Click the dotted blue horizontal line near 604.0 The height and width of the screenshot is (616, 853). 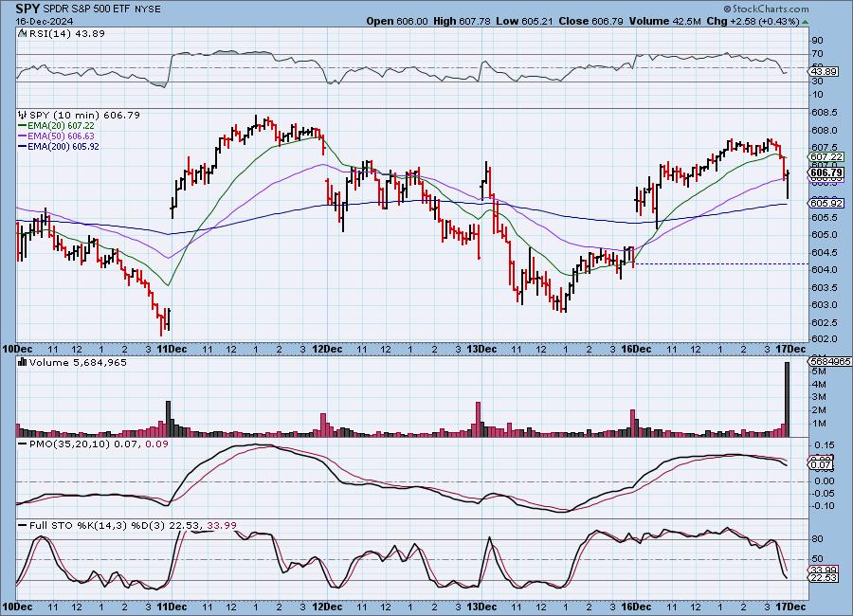point(721,263)
